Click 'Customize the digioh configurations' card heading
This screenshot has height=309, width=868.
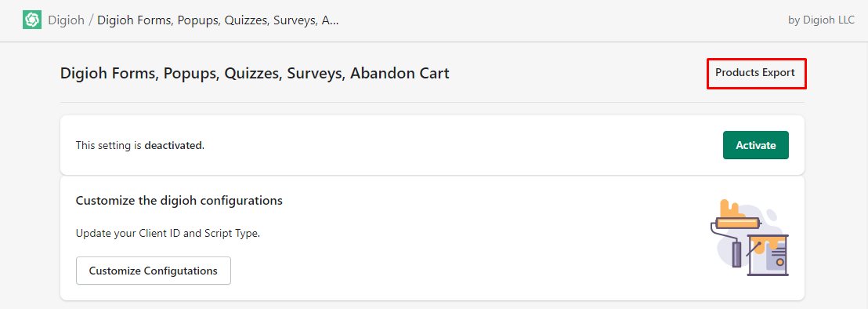click(179, 201)
